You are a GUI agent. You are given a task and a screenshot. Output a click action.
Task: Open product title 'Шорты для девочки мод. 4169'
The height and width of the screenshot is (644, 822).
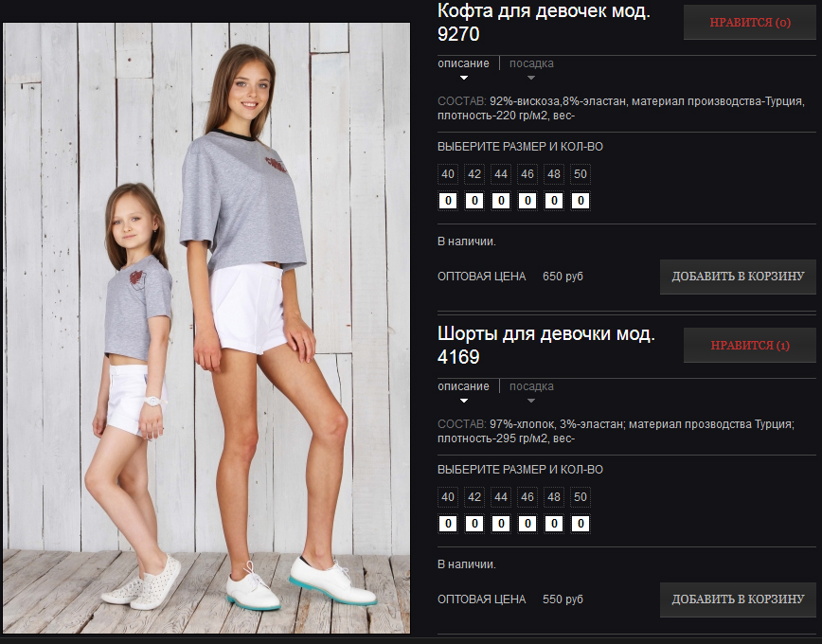pyautogui.click(x=545, y=345)
